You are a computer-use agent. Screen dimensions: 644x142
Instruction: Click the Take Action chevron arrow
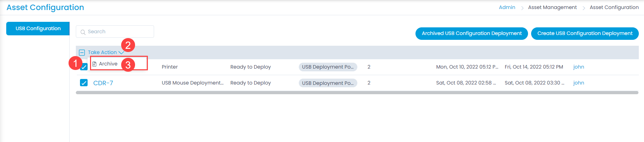tap(121, 53)
